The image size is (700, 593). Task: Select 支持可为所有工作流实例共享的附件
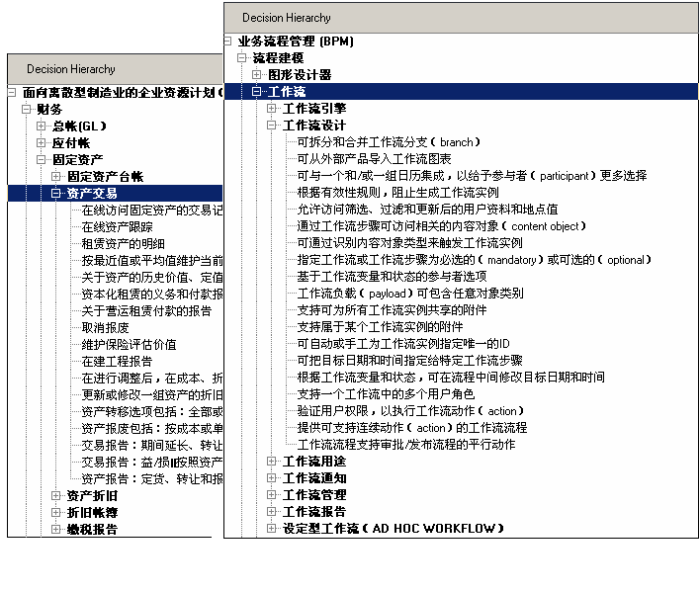click(x=392, y=310)
